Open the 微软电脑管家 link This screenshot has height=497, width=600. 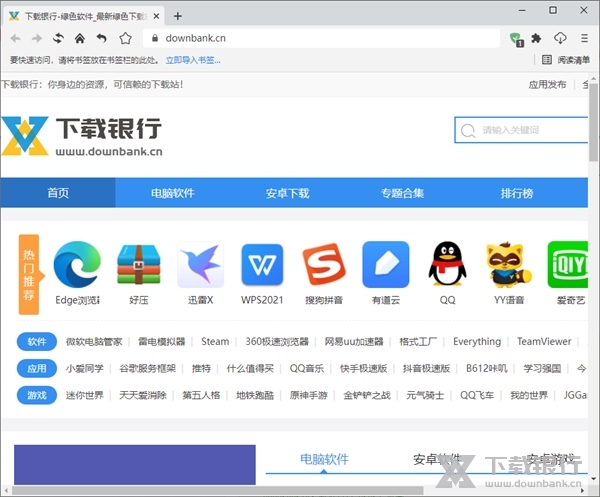click(94, 341)
